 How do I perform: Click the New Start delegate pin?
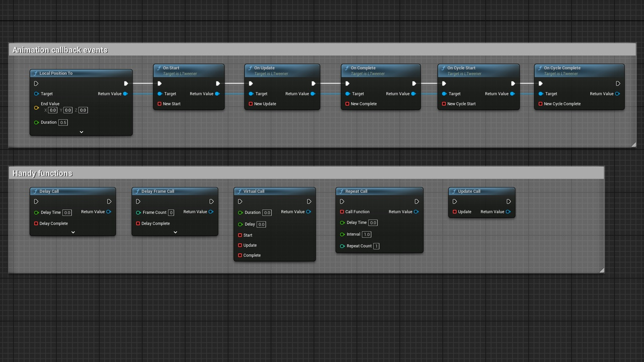[159, 104]
